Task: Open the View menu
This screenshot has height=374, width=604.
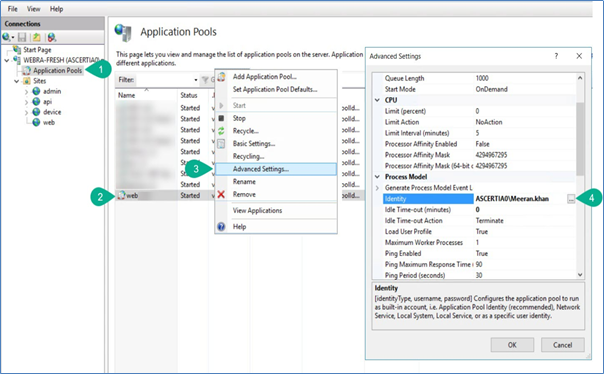Action: 34,9
